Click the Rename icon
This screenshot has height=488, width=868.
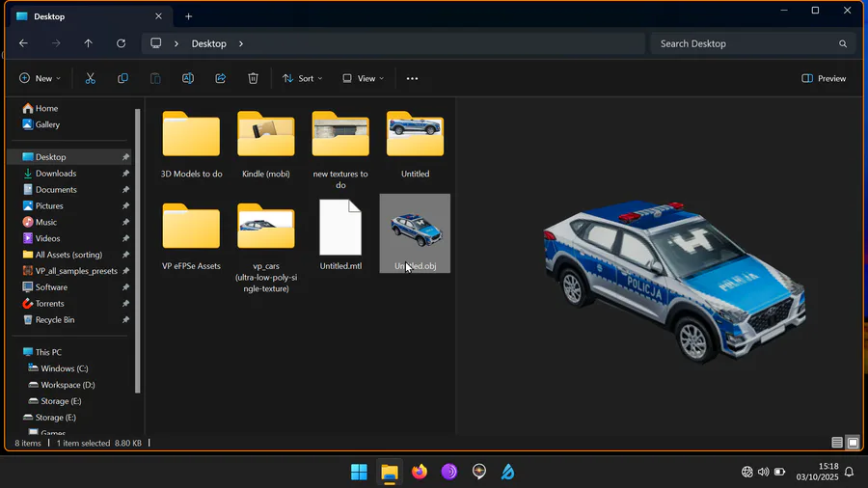(188, 78)
